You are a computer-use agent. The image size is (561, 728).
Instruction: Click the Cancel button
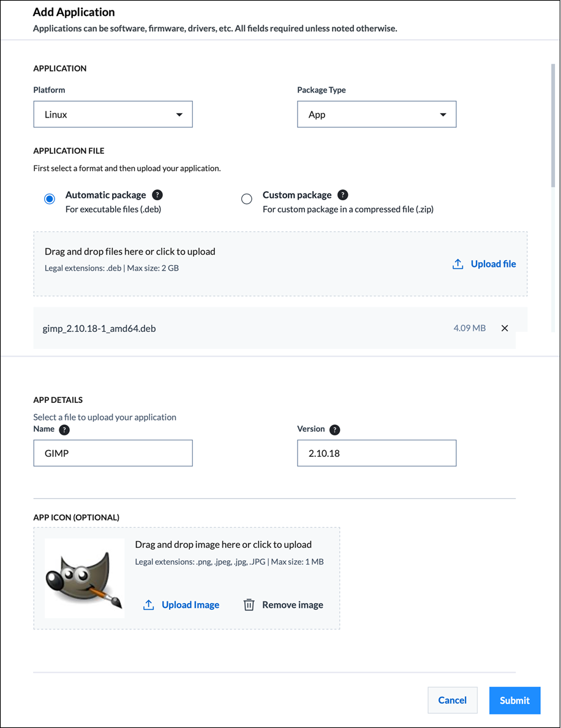(453, 700)
